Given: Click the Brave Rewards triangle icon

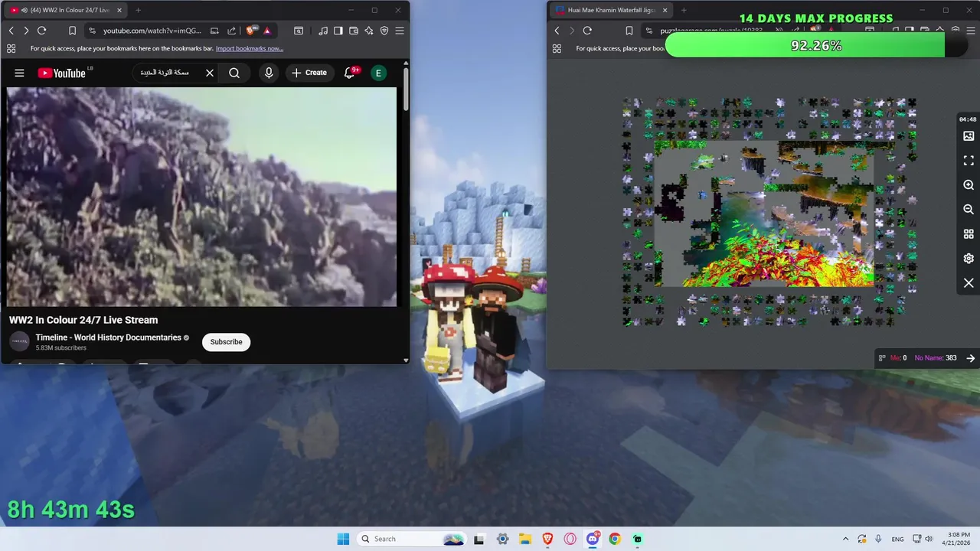Looking at the screenshot, I should click(x=267, y=31).
